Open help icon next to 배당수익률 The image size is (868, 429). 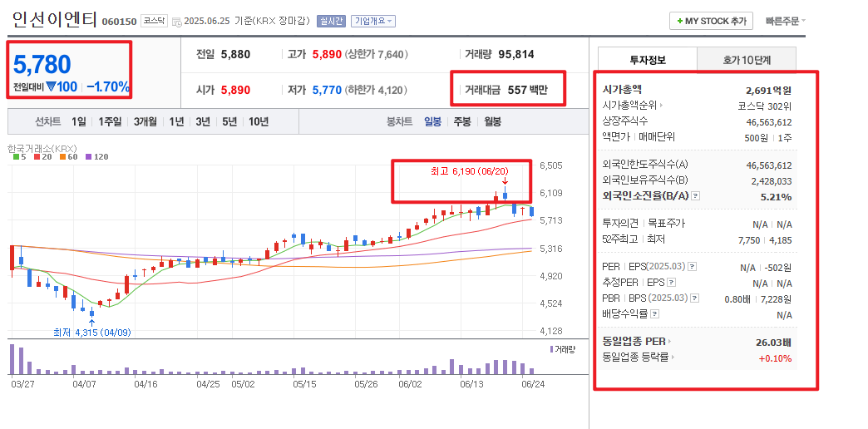[x=655, y=314]
